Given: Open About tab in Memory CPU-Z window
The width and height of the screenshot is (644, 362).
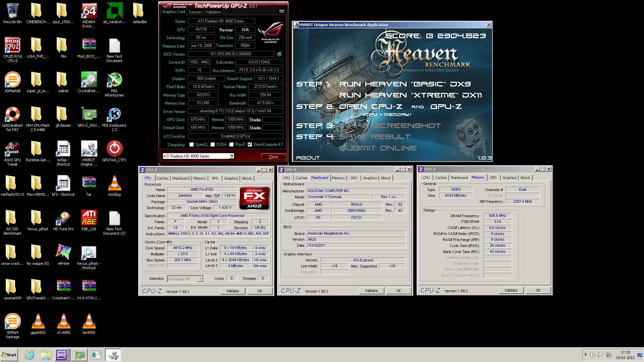Looking at the screenshot, I should coord(525,178).
